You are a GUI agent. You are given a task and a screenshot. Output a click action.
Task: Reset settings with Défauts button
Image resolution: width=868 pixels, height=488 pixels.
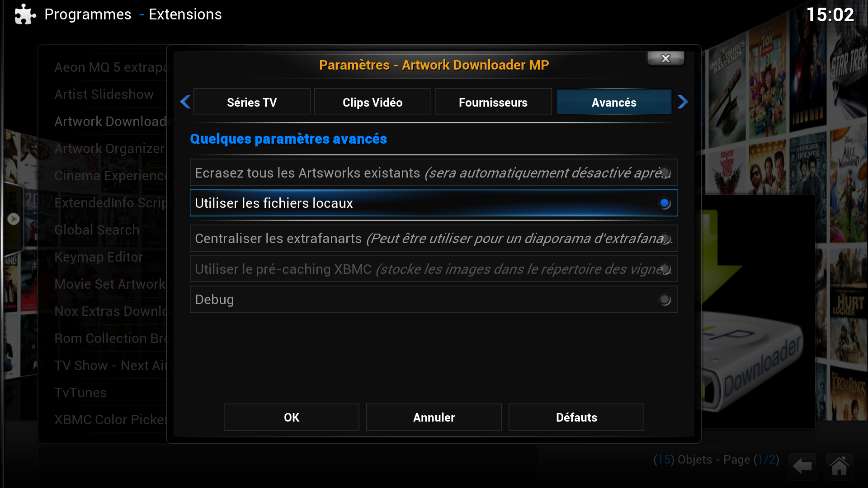576,417
